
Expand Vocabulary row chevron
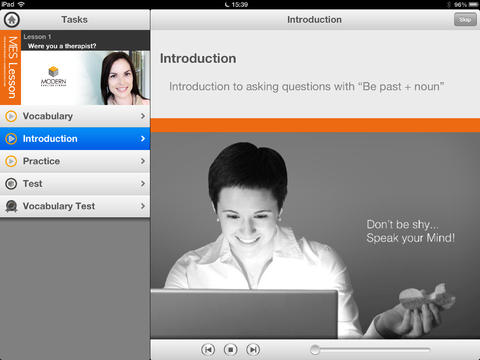143,116
